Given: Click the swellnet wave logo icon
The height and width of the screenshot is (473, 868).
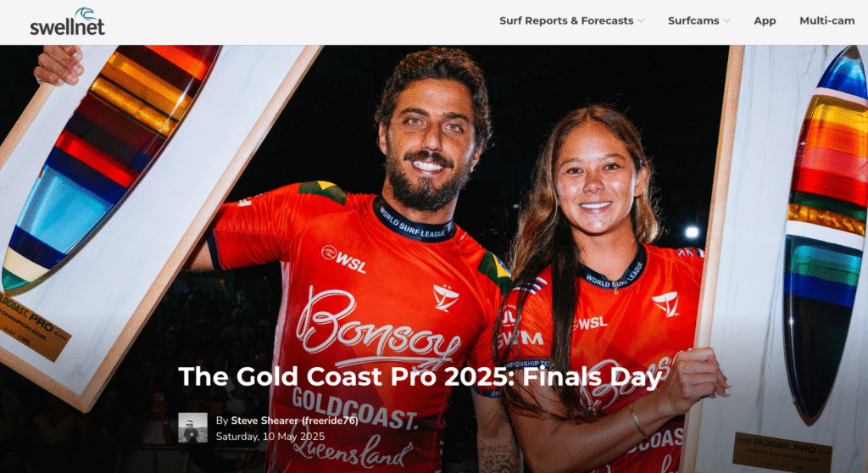Looking at the screenshot, I should tap(86, 14).
